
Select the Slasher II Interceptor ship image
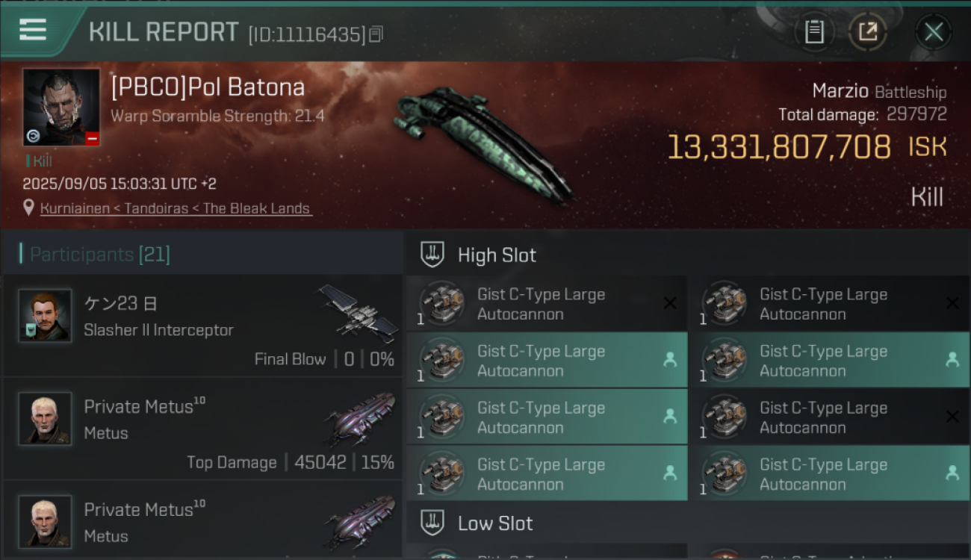[x=359, y=314]
